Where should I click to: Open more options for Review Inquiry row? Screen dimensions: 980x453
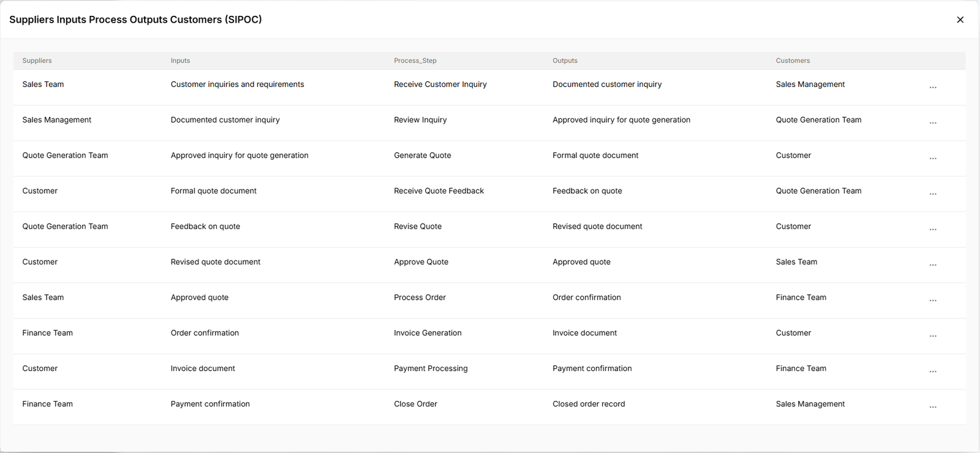tap(933, 123)
